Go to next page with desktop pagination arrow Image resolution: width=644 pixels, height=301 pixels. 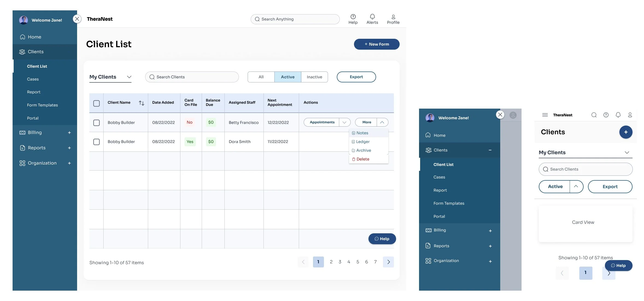[388, 262]
